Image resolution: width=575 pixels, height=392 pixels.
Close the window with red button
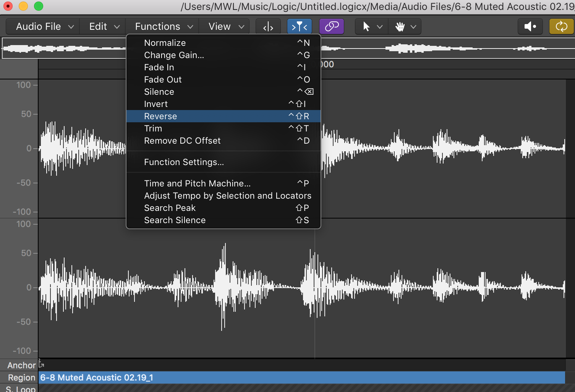(x=8, y=6)
